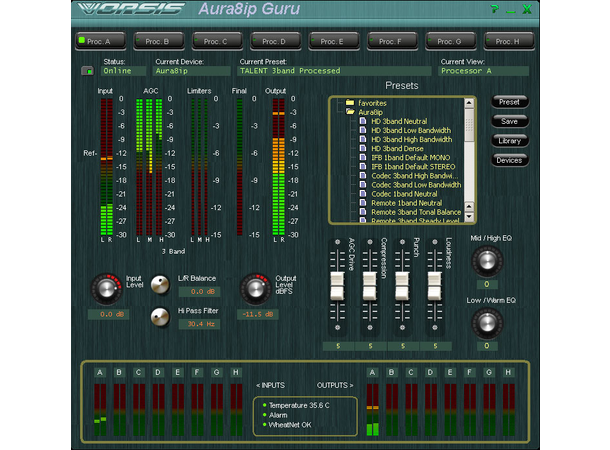Select input meter channel D label
This screenshot has height=450, width=610.
[x=158, y=373]
